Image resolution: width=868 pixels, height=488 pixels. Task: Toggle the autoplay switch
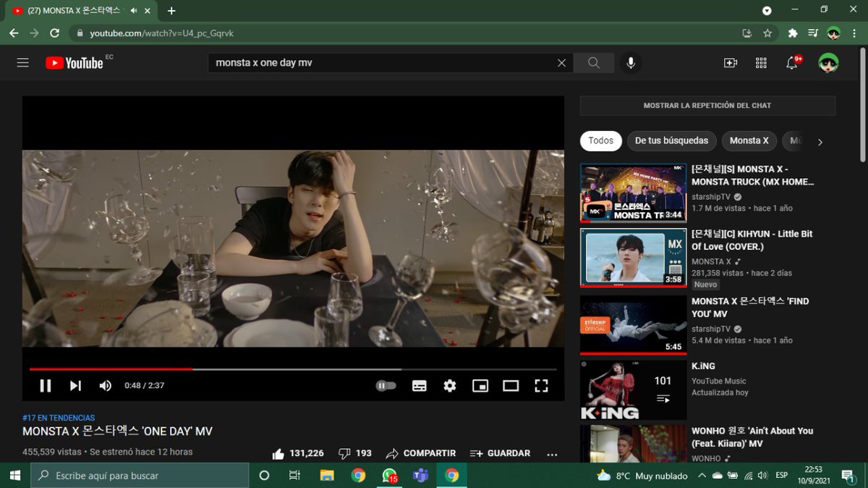click(386, 386)
